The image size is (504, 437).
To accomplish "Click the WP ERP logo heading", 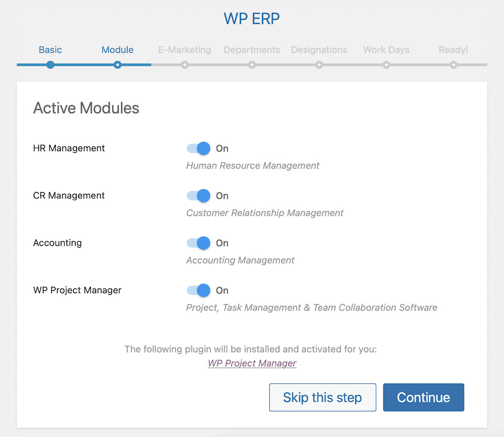I will 251,18.
